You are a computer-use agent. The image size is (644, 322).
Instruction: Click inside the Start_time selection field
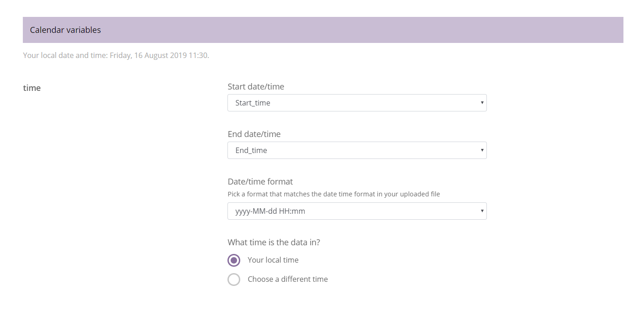[320, 103]
